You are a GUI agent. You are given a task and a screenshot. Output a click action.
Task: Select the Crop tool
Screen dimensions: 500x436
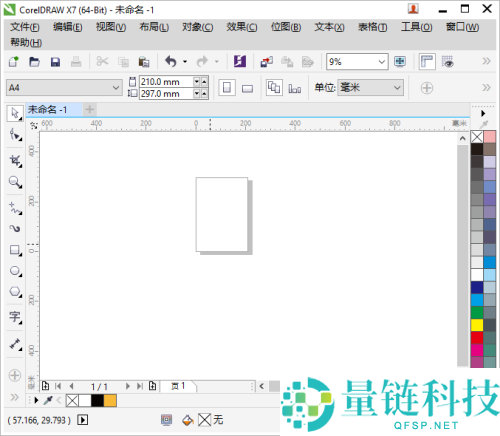coord(15,161)
